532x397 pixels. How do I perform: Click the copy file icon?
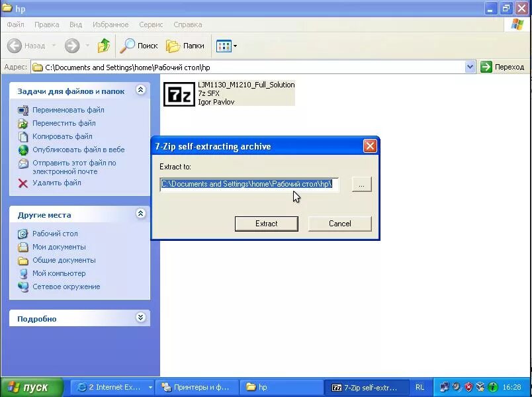click(x=23, y=137)
